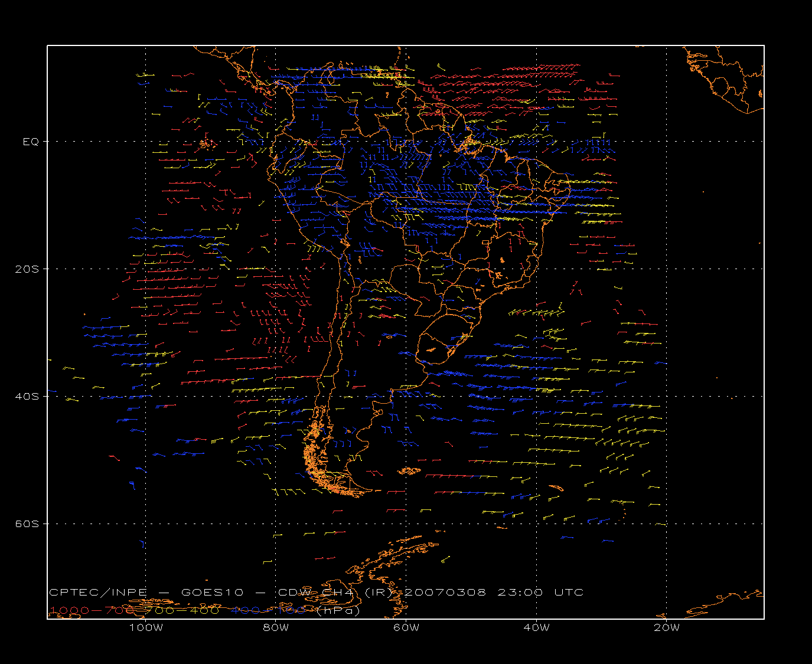Click the 23:00 UTC time text

point(540,593)
